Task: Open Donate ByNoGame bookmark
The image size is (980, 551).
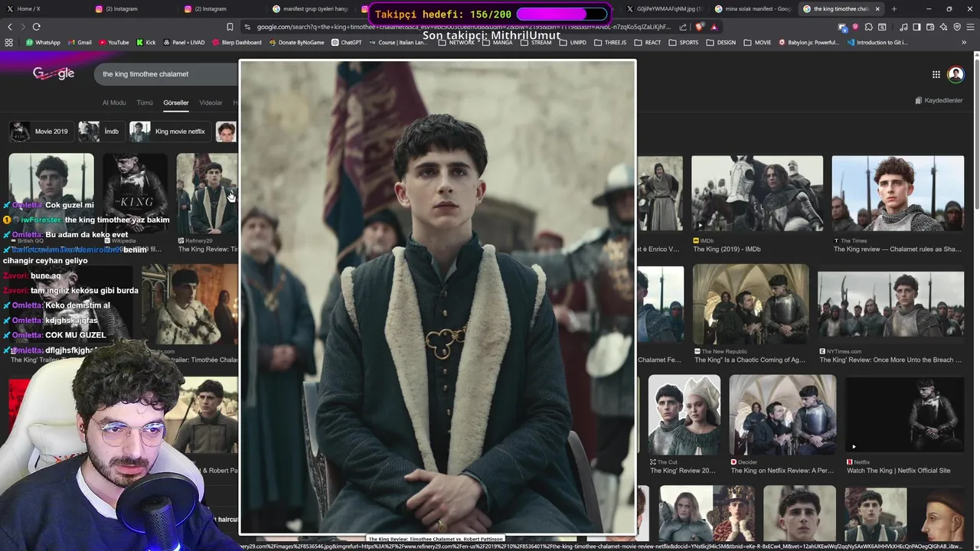Action: [296, 42]
